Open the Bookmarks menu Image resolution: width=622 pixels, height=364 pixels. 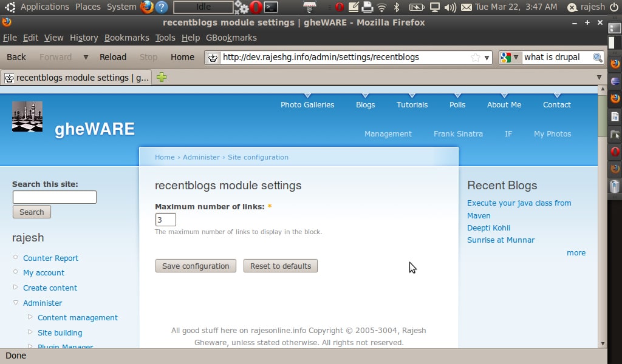pos(126,38)
